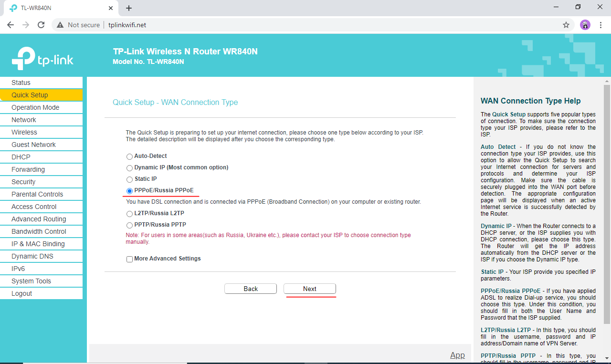Open Bandwidth Control menu item
This screenshot has height=364, width=611.
pos(41,231)
